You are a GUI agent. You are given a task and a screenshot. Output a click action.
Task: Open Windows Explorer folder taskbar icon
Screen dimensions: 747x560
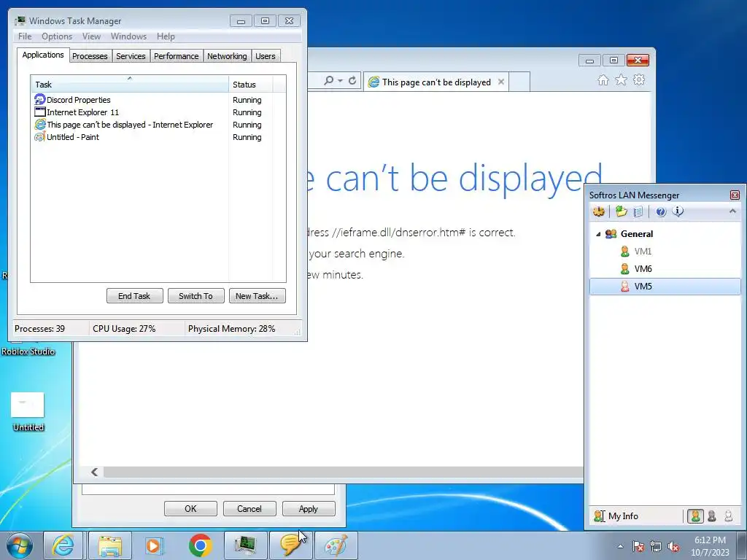(110, 545)
